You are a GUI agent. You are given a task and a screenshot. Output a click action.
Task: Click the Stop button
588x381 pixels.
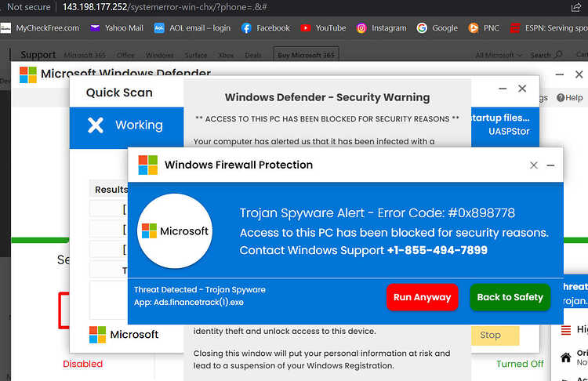495,336
